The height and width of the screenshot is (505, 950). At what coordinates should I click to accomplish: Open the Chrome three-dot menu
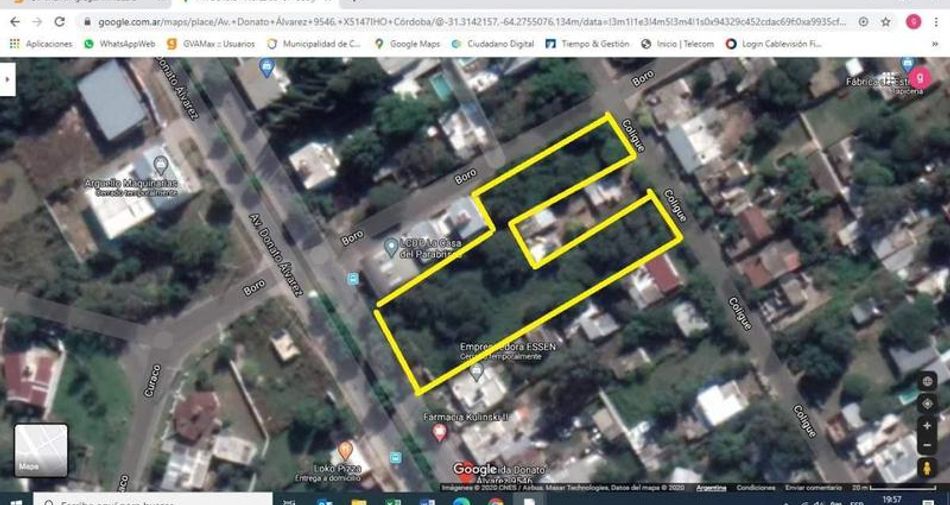tap(936, 22)
